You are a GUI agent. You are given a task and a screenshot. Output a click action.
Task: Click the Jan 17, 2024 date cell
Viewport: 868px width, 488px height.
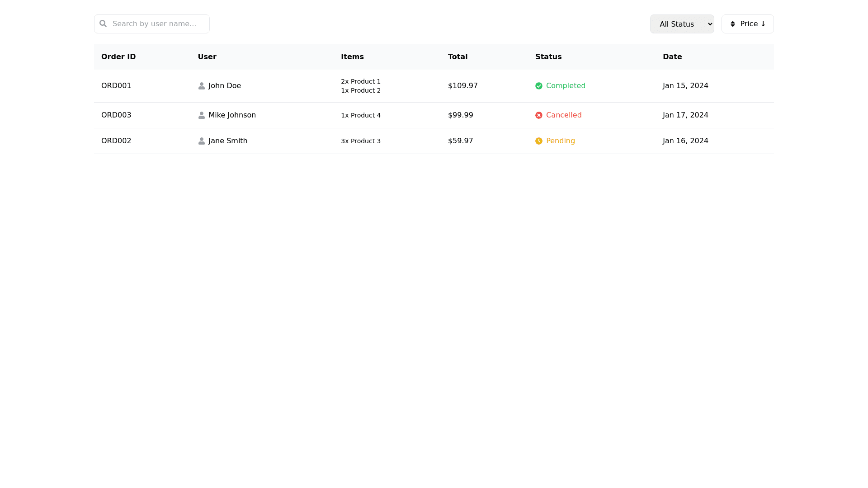click(685, 115)
